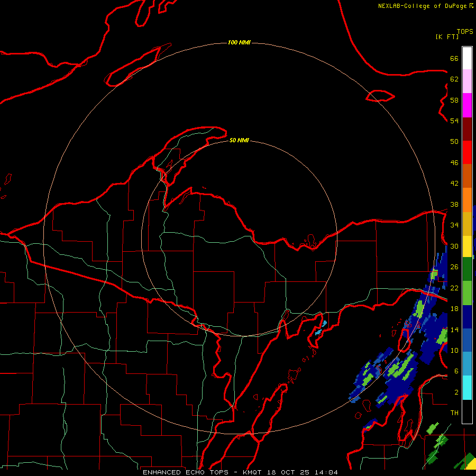Pick the orange 38 kft legend swatch
Viewport: 476px width, 476px height.
pos(467,200)
